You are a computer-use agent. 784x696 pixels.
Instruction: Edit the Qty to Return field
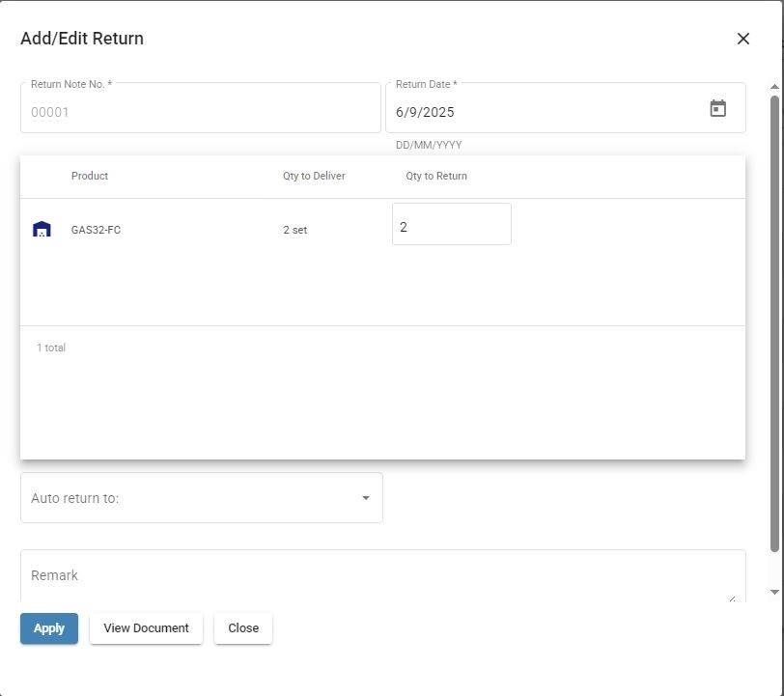pyautogui.click(x=452, y=224)
